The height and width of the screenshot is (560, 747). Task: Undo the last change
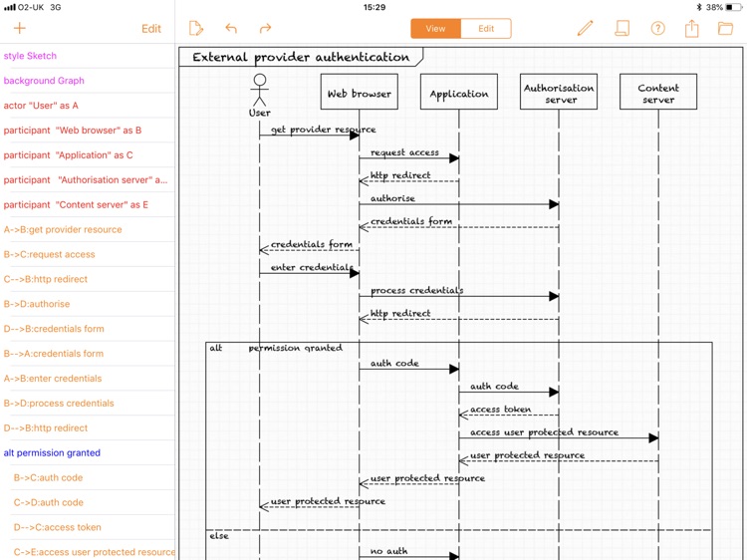pos(231,28)
